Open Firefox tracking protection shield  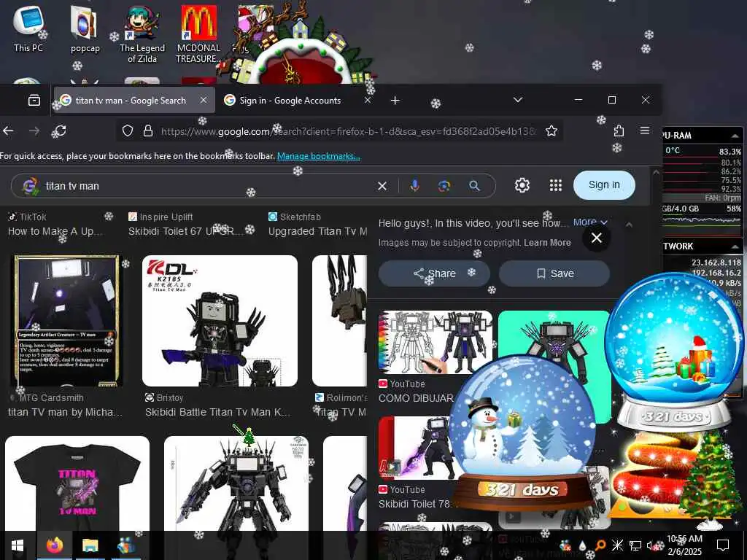[x=127, y=131]
